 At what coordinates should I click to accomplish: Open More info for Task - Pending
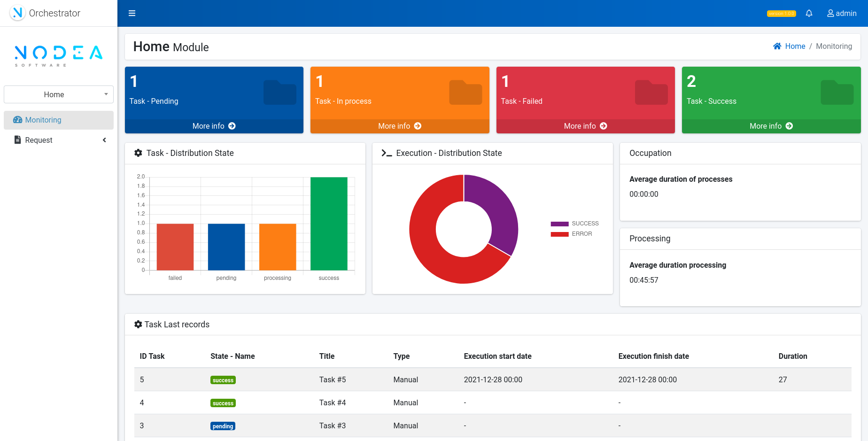[214, 126]
